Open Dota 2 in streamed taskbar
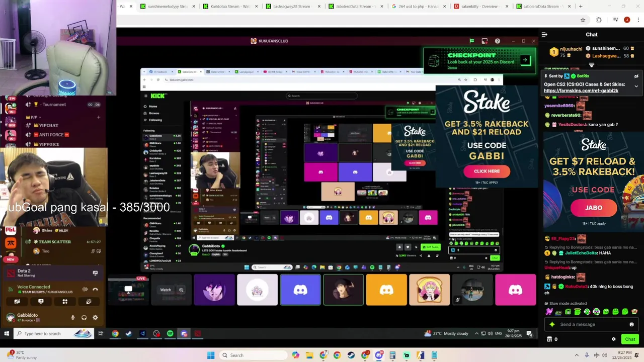644x362 pixels. coord(197,333)
